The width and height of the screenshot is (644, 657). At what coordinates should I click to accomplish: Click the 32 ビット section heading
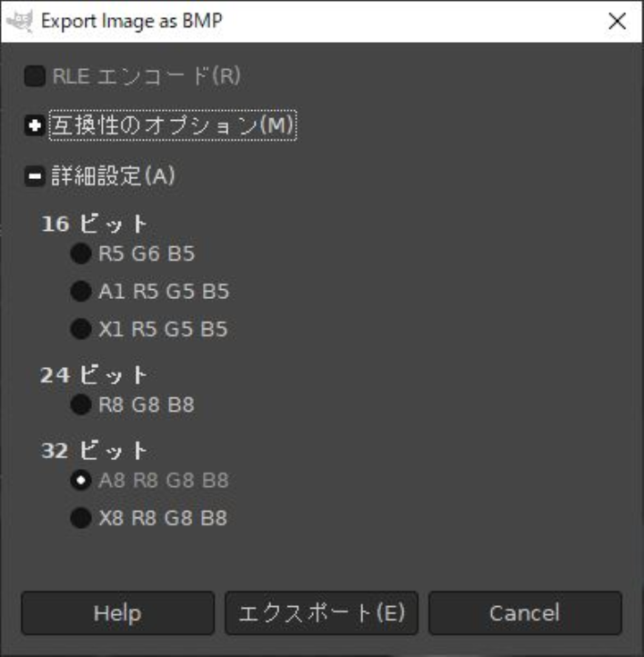(94, 451)
